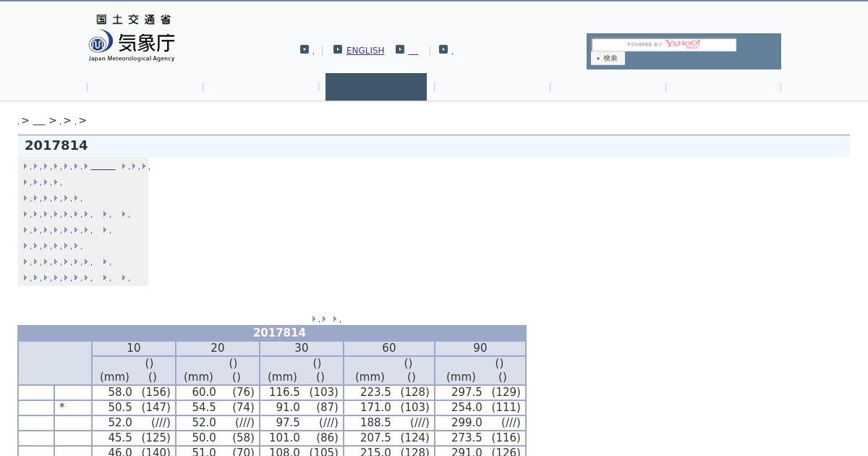Select the value 223.5
Screen dimensions: 868x456
point(375,392)
